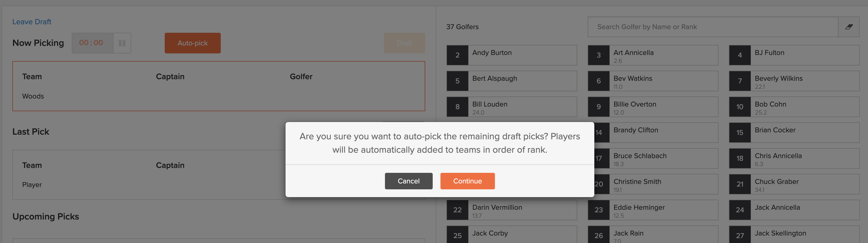Viewport: 868px width, 243px height.
Task: Click the Leave Draft link
Action: [x=32, y=22]
